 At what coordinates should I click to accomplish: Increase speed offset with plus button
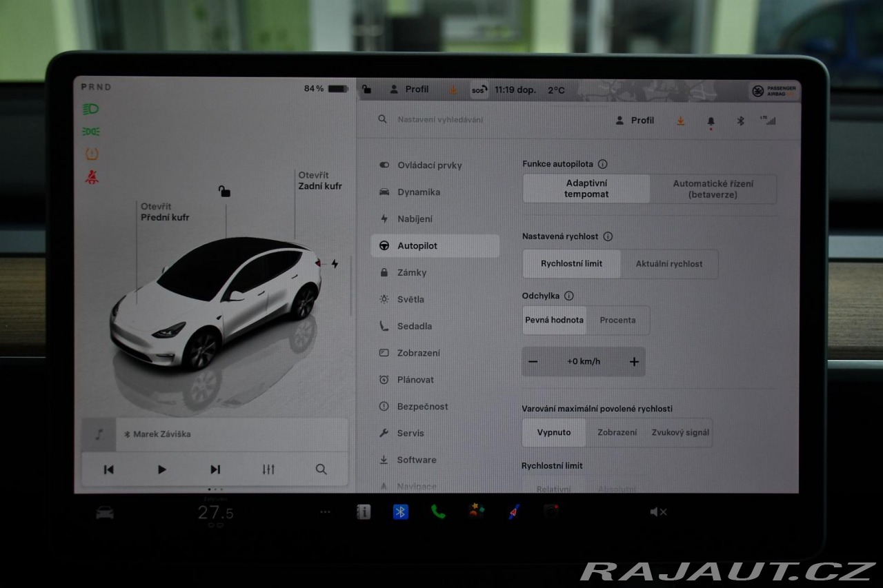633,362
